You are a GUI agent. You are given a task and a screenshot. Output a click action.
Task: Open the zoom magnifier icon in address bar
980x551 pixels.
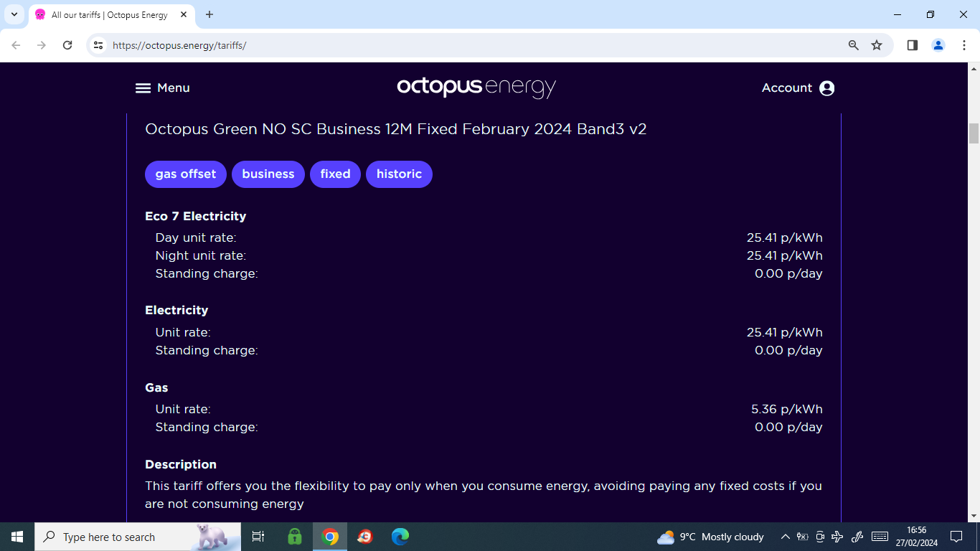[854, 45]
